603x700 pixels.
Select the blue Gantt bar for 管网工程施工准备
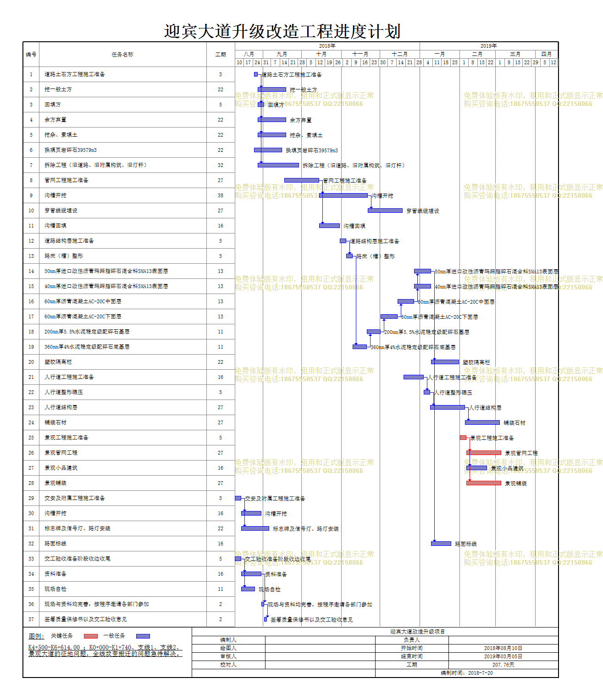[302, 180]
